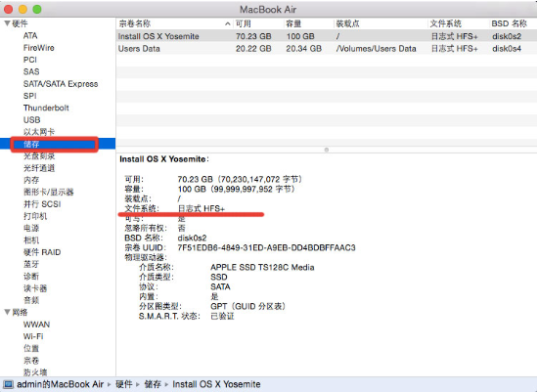This screenshot has width=538, height=392.
Task: Select 硬件 RAID in the sidebar
Action: 42,252
